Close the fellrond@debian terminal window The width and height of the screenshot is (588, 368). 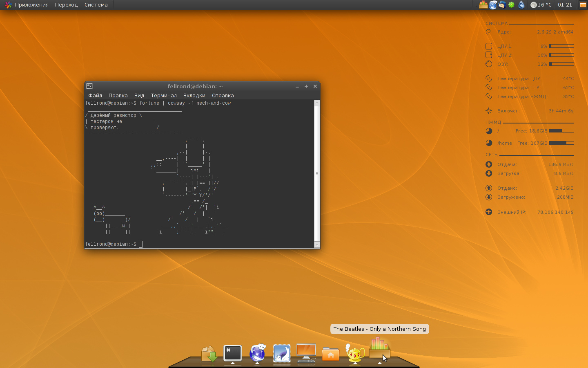pos(315,86)
